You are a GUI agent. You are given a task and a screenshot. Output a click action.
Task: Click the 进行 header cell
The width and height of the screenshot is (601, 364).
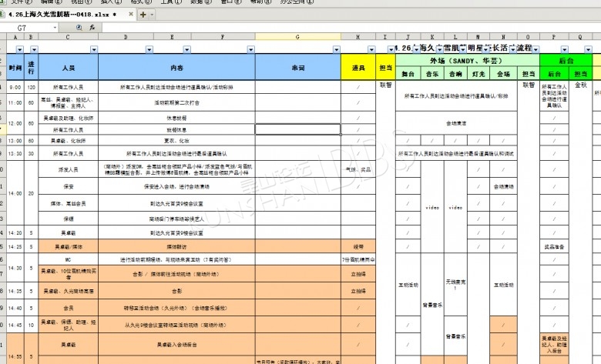coord(31,68)
